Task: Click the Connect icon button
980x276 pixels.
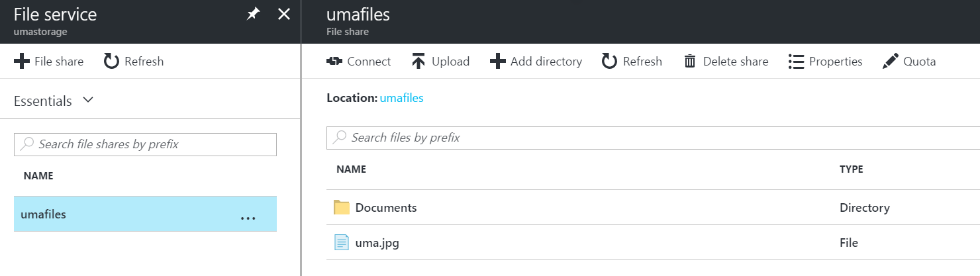Action: pyautogui.click(x=334, y=62)
